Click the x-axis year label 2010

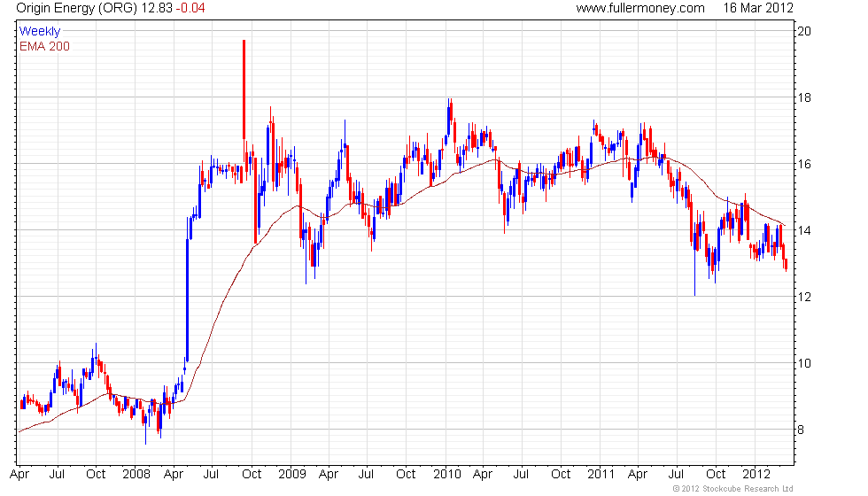click(x=447, y=475)
